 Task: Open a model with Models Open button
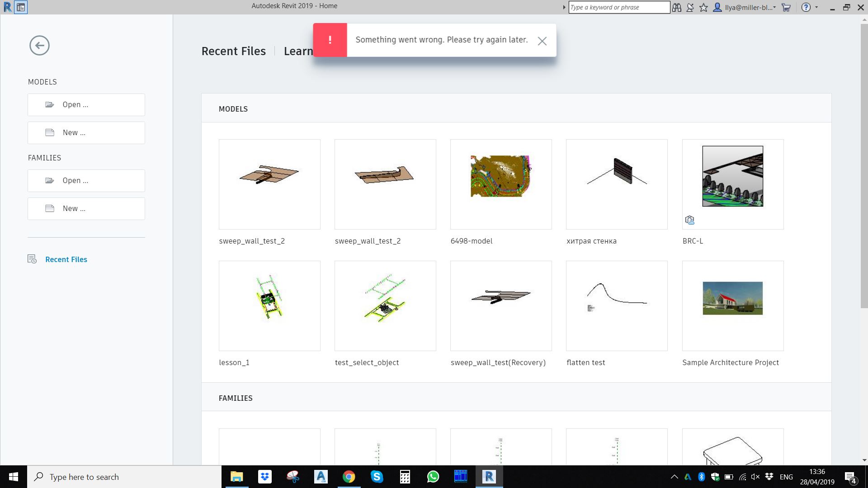pyautogui.click(x=86, y=105)
